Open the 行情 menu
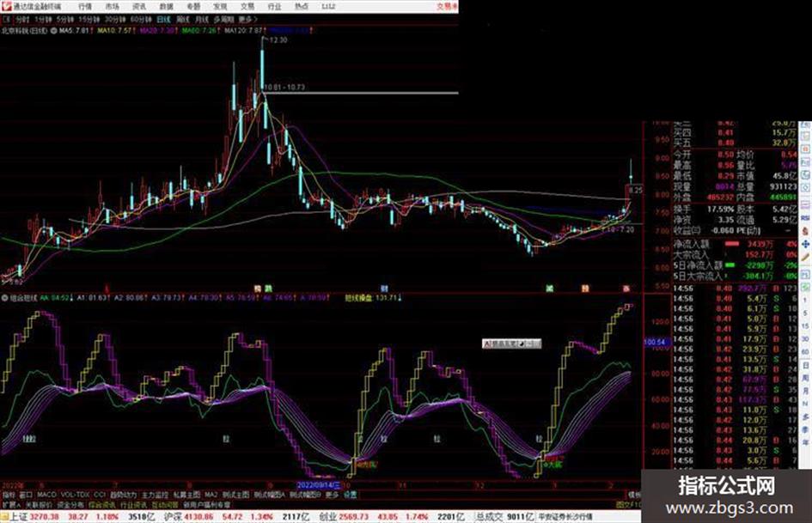 (x=85, y=6)
